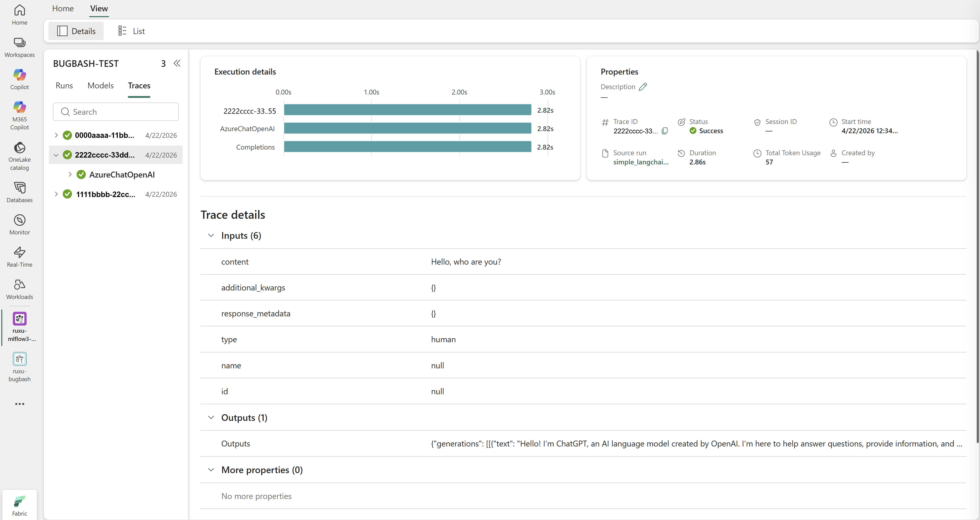Focus the trace Search field

click(116, 112)
